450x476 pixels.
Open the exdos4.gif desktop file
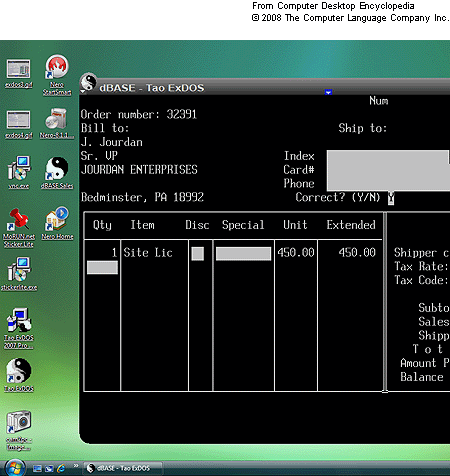click(x=19, y=124)
